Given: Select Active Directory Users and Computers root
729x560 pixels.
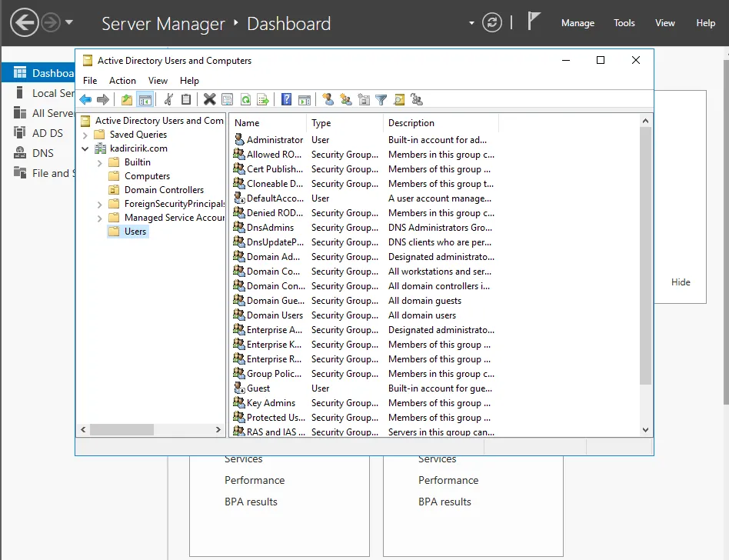Looking at the screenshot, I should coord(159,121).
